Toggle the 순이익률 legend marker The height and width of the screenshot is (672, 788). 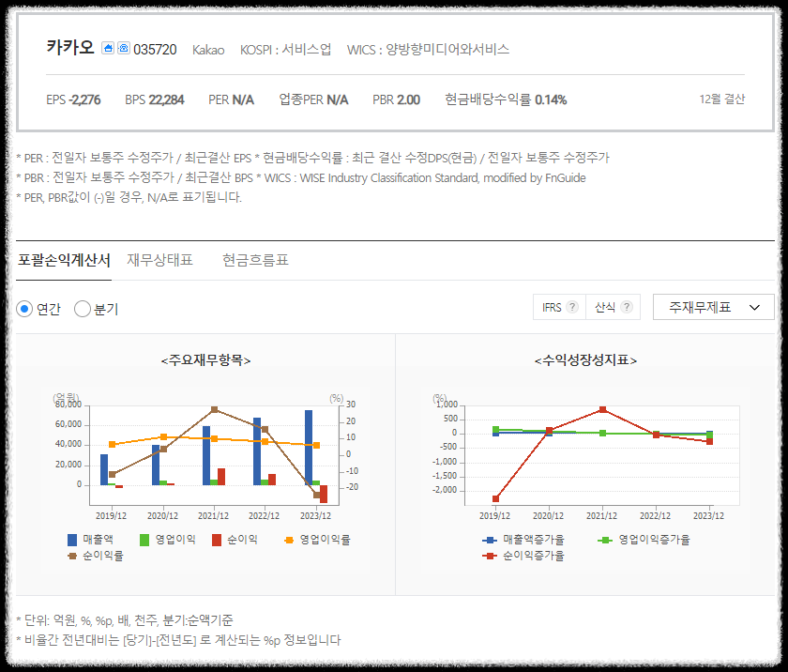pos(72,556)
